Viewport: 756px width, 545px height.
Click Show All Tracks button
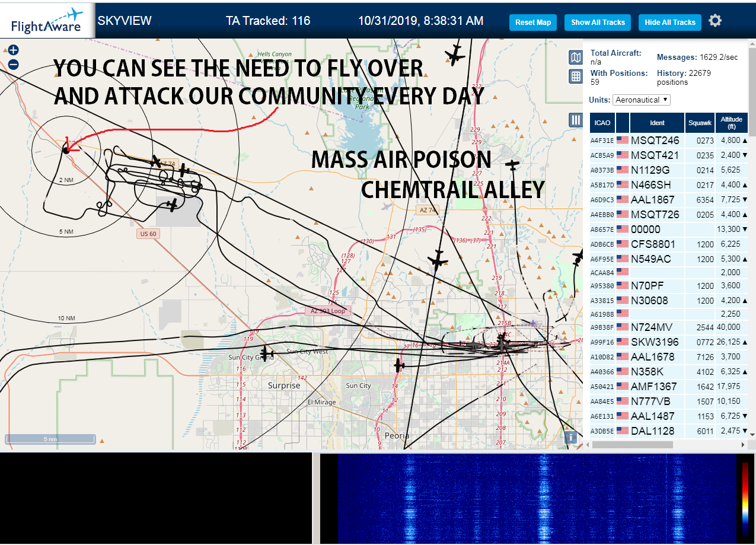[x=598, y=23]
